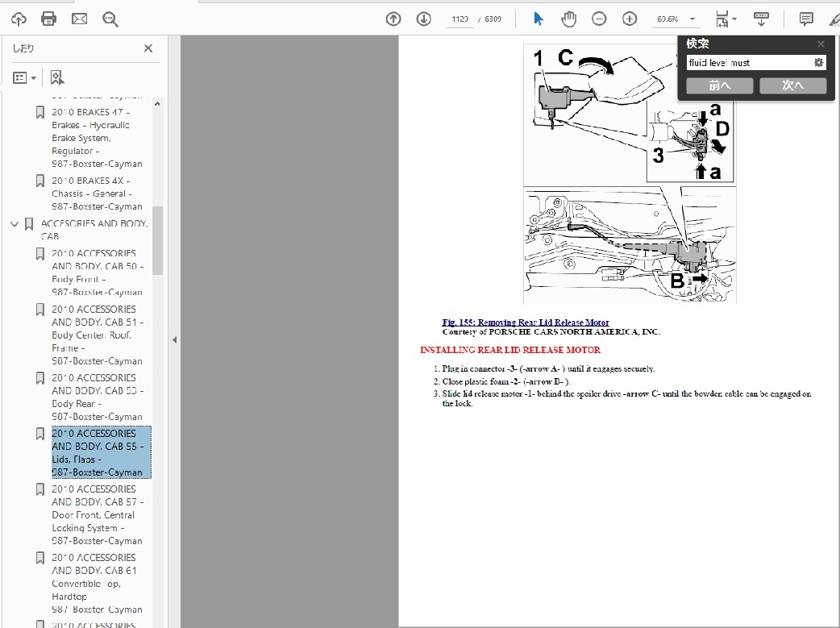Collapse the navigation pane with arrow handle
840x628 pixels.
coord(174,339)
